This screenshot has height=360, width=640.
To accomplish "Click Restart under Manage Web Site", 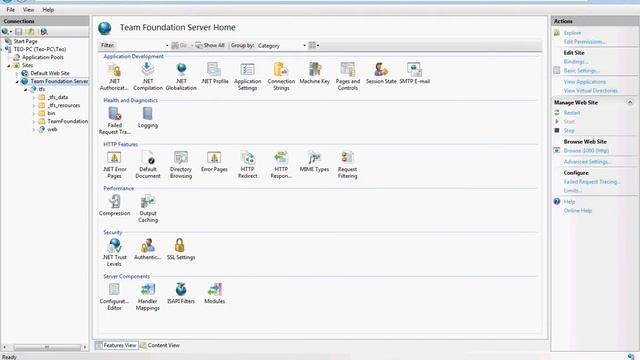I will point(571,113).
